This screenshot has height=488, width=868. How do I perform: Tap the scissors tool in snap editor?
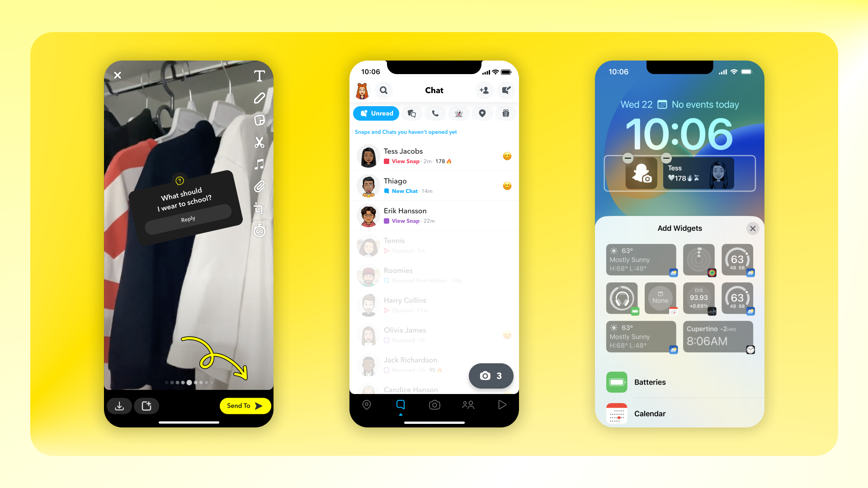[259, 142]
